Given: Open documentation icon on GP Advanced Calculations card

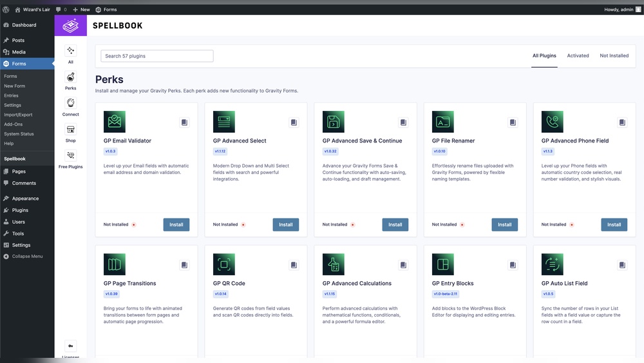Looking at the screenshot, I should (403, 265).
